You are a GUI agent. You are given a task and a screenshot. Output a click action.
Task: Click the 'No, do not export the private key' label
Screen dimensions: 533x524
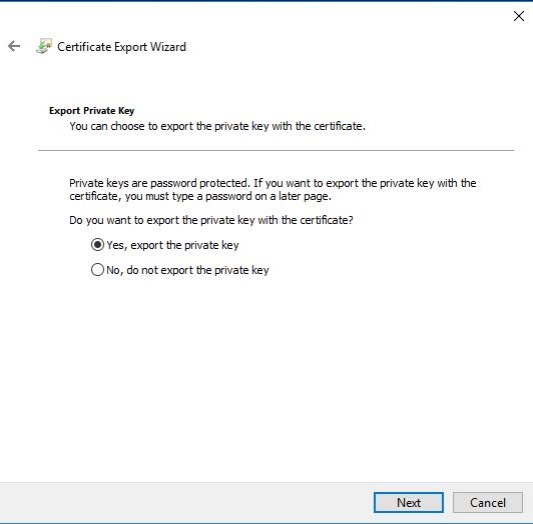(x=188, y=270)
